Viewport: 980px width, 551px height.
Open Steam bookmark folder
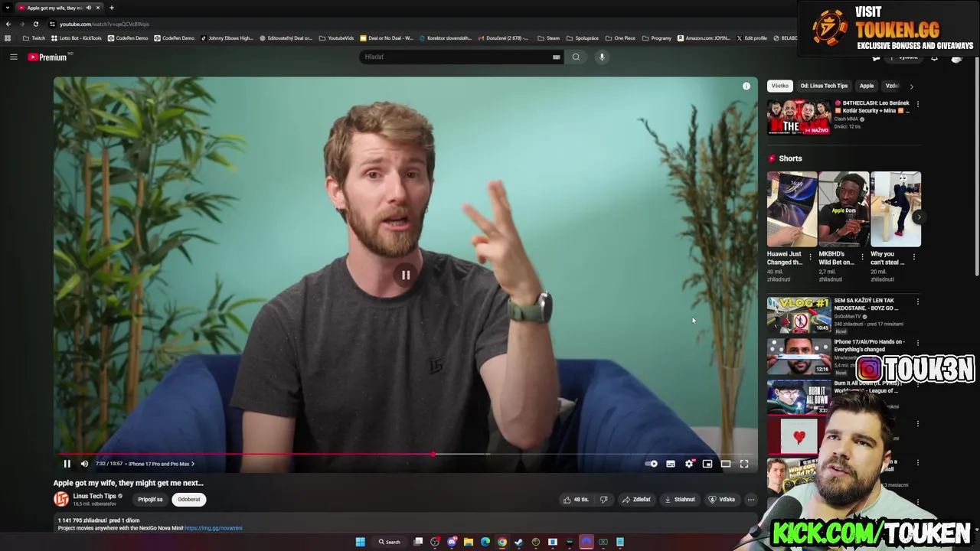(548, 37)
